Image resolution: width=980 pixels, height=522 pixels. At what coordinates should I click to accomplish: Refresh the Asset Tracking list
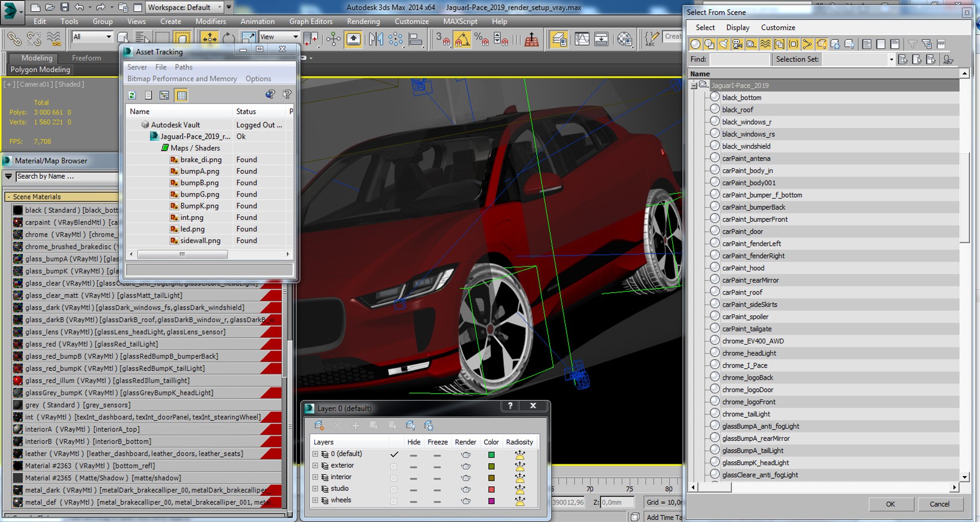132,95
